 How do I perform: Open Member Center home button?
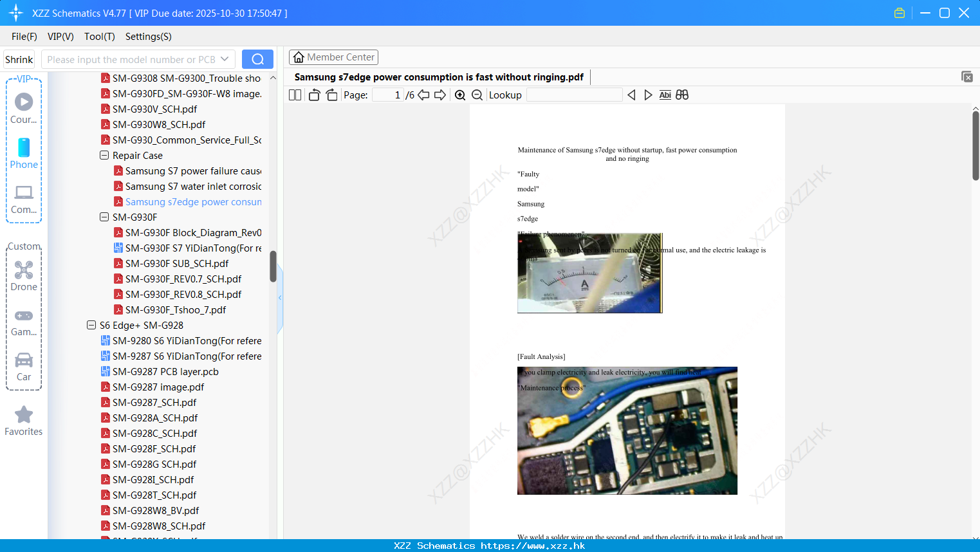tap(333, 57)
